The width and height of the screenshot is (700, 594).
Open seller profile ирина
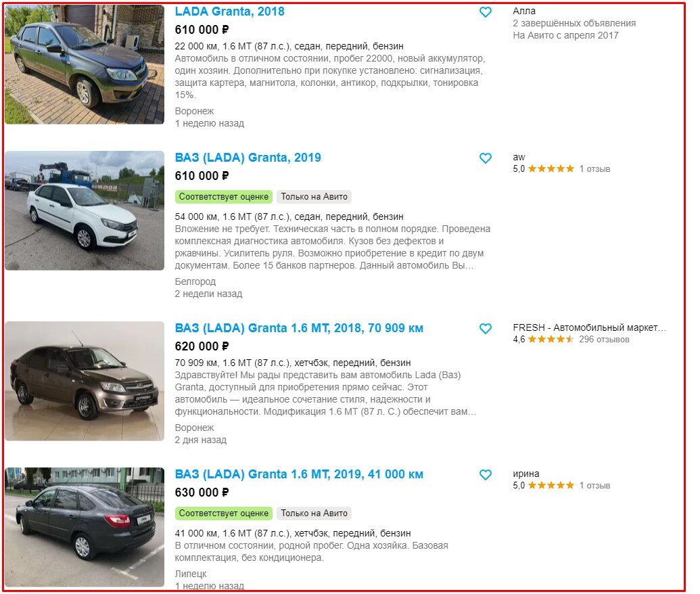[526, 474]
